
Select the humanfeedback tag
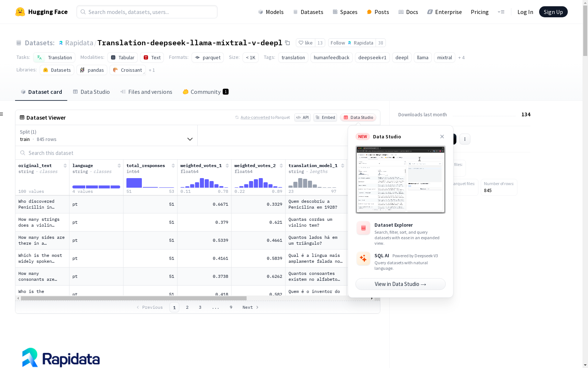point(331,57)
